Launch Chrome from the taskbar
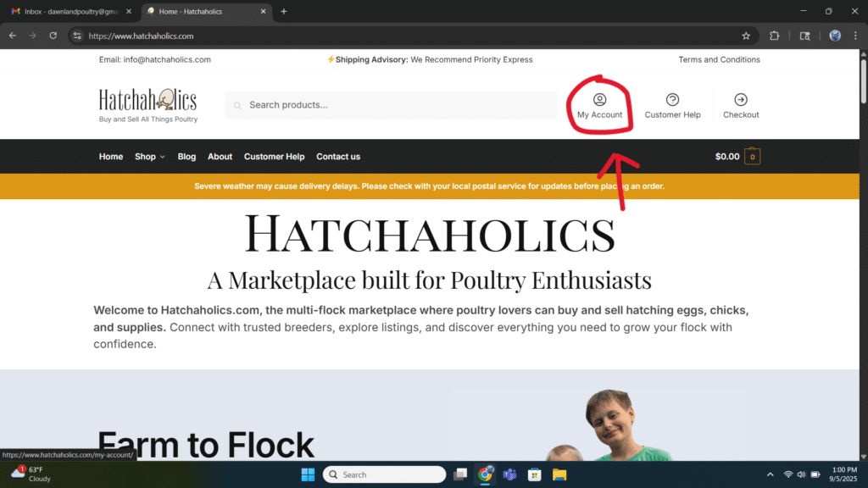This screenshot has height=488, width=868. click(x=486, y=474)
